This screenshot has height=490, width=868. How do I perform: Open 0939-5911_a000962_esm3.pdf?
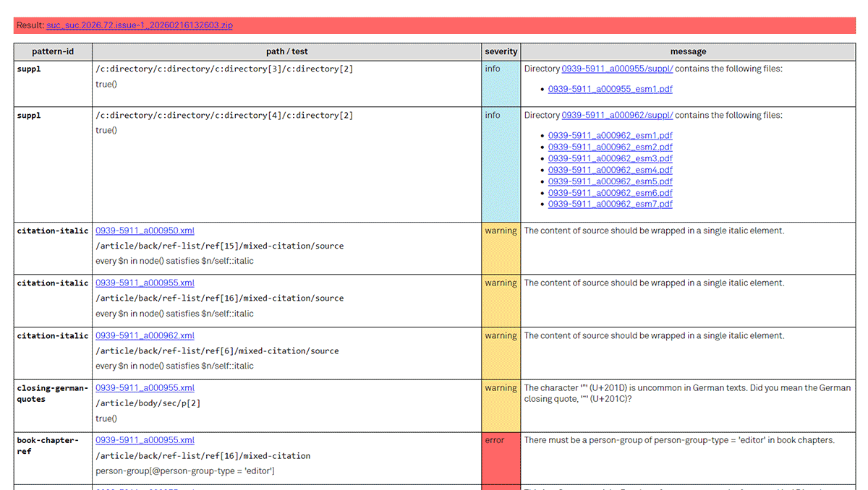[610, 158]
